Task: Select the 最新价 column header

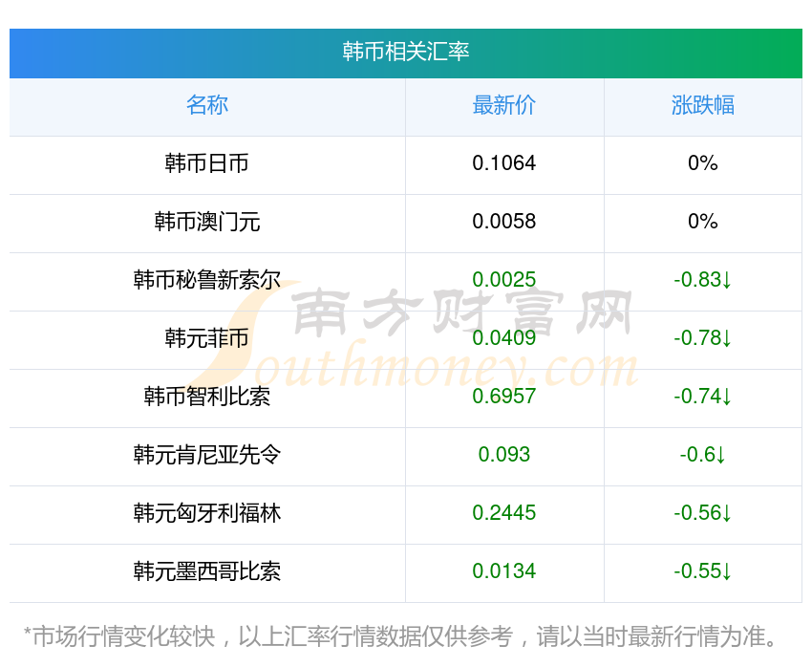Action: [x=503, y=105]
